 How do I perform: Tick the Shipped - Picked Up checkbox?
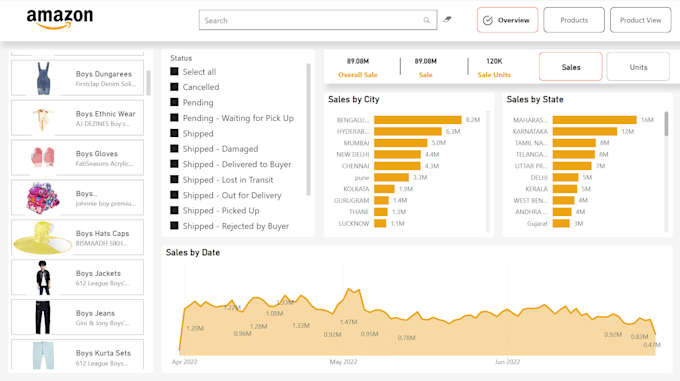(174, 210)
